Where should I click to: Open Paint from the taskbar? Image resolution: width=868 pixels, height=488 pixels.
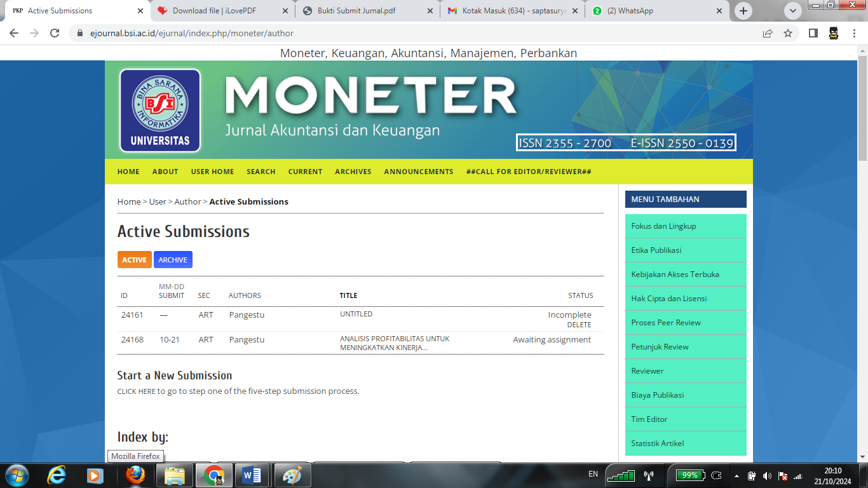(x=292, y=475)
